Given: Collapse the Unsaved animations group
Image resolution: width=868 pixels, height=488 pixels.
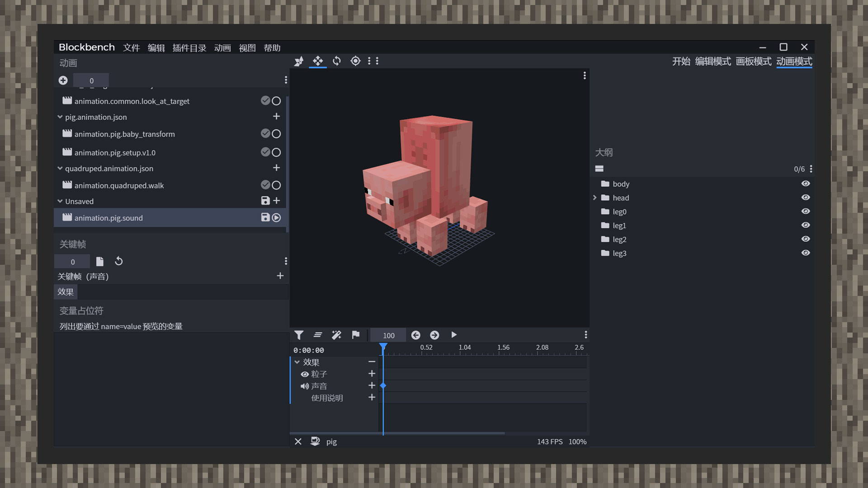Looking at the screenshot, I should coord(60,201).
